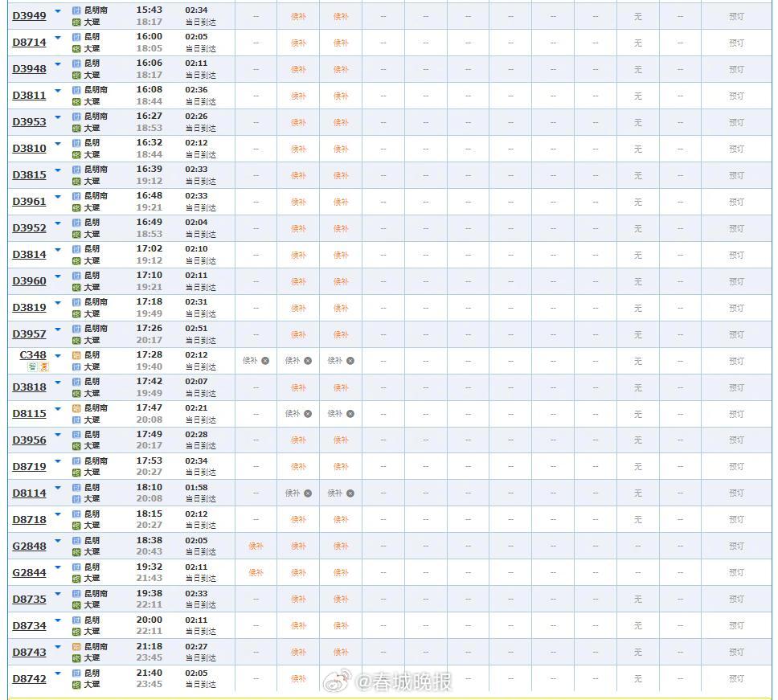The height and width of the screenshot is (700, 778).
Task: Remove second 候补 via x icon in D8115 row
Action: click(x=350, y=414)
